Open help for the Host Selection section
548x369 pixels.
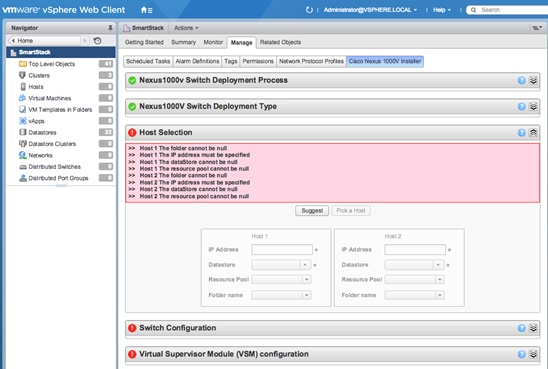[521, 133]
